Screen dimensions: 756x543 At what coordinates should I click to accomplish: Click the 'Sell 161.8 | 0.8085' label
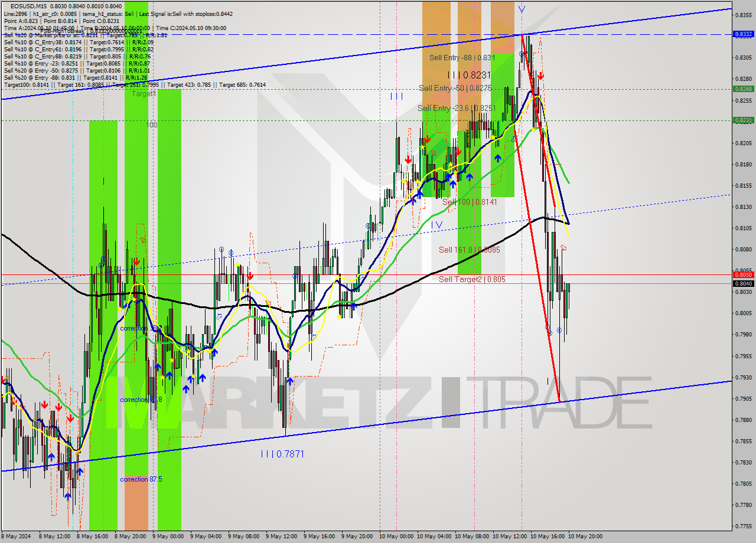click(x=470, y=250)
